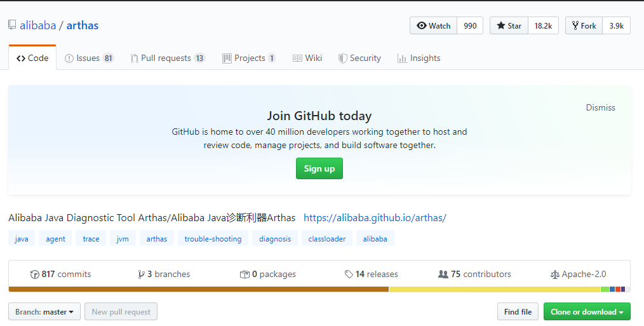Screen dimensions: 644x326
Task: Open the arthas repository link
Action: click(x=83, y=25)
